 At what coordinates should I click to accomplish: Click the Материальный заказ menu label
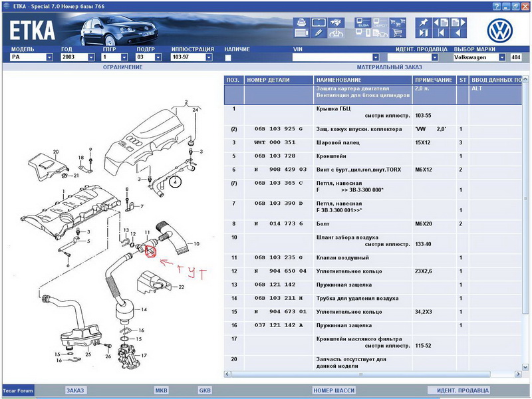coord(389,67)
